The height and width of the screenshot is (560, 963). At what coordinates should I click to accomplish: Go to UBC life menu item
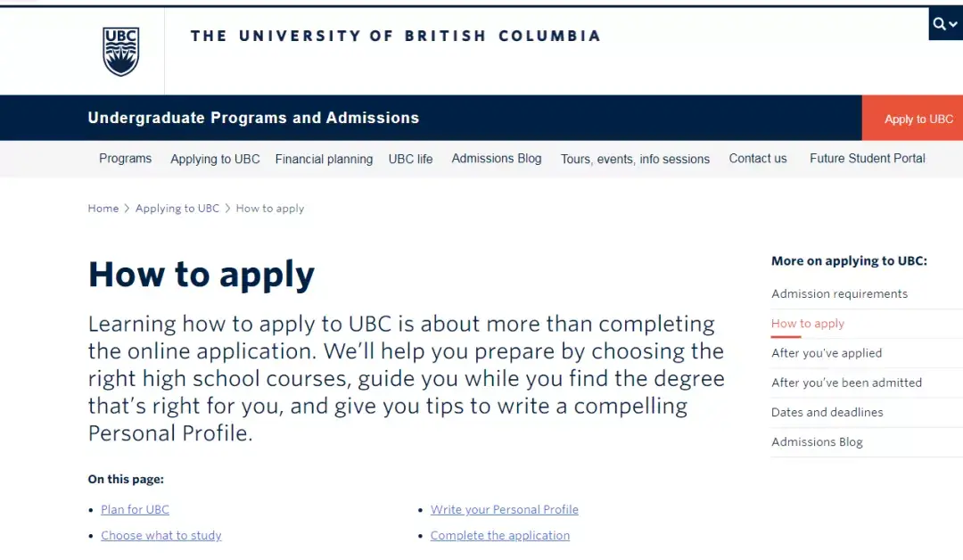(410, 159)
